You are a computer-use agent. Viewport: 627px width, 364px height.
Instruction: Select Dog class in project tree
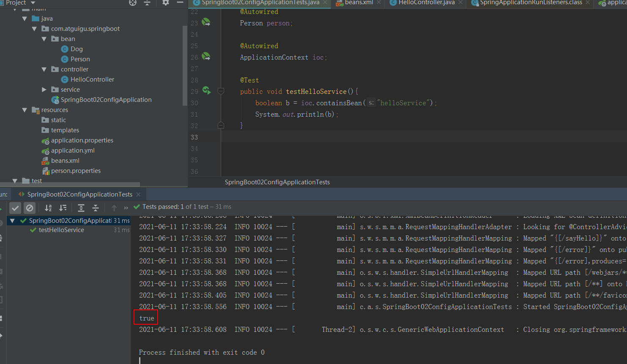(77, 49)
